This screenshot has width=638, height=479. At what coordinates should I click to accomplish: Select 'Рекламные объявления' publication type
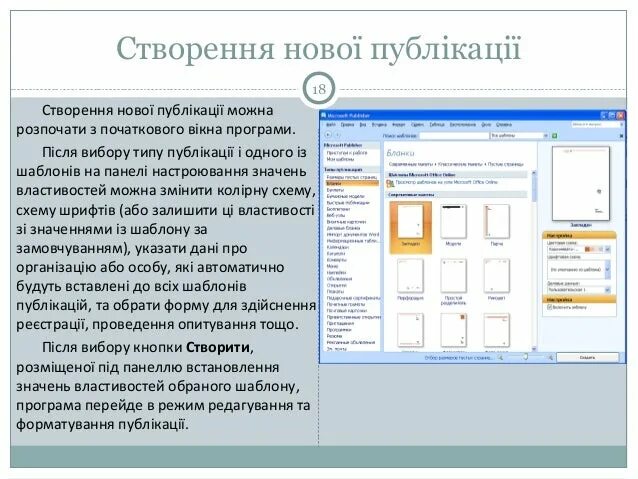351,343
